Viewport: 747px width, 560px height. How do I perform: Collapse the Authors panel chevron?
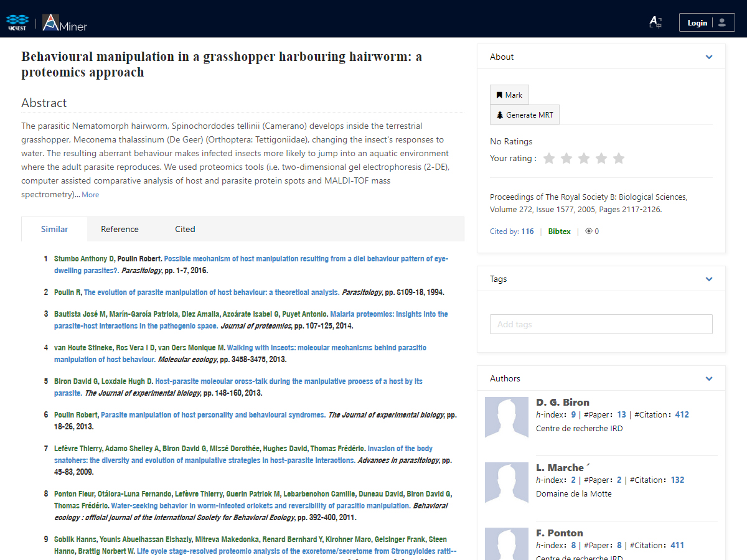point(709,379)
